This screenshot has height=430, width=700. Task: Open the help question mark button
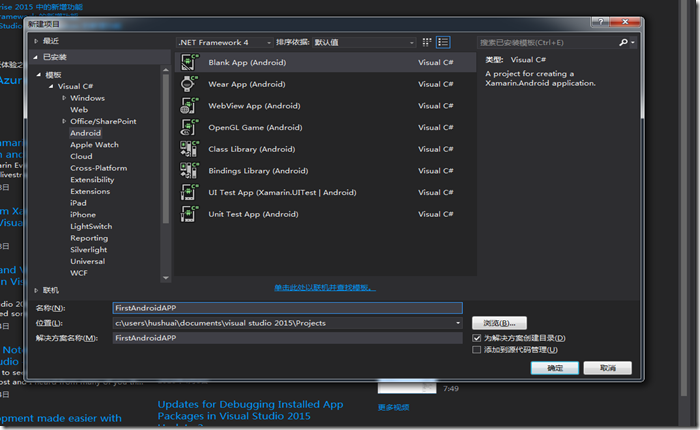(x=600, y=21)
